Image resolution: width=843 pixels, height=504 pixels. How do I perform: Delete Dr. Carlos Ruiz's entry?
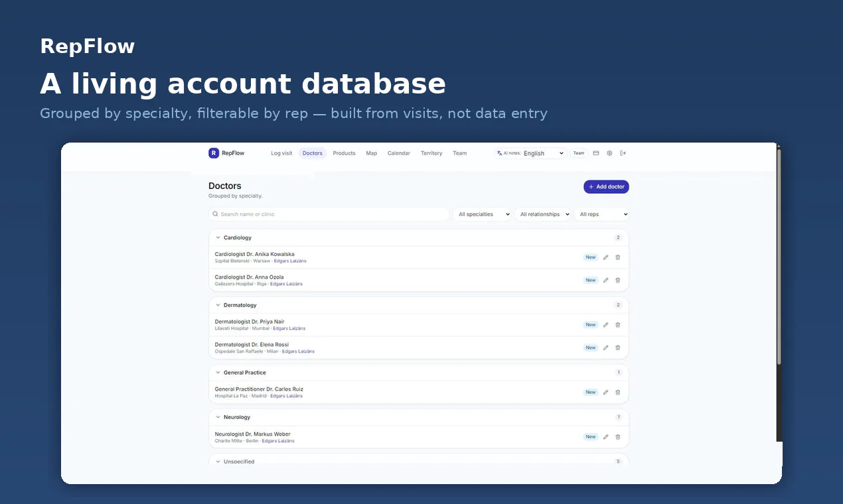(x=617, y=393)
